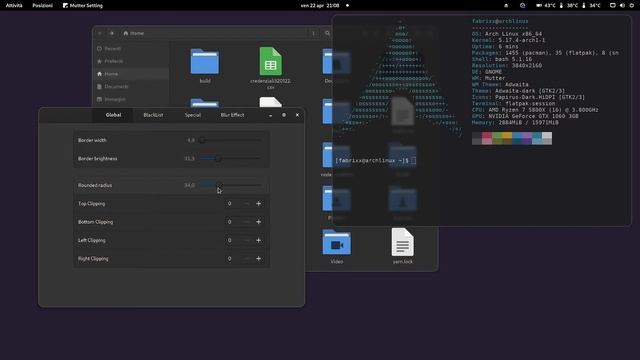Open the volume icon in top bar
Viewport: 640px width, 360px height.
pos(622,5)
